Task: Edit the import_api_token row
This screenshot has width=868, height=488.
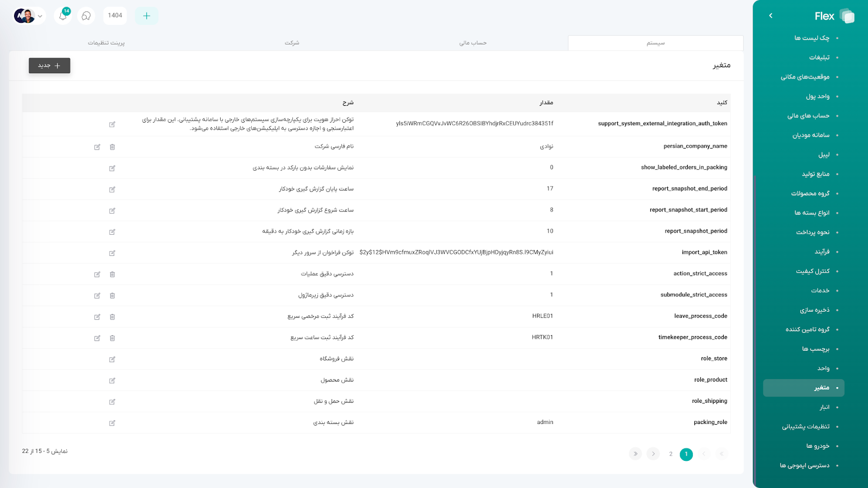Action: coord(112,253)
